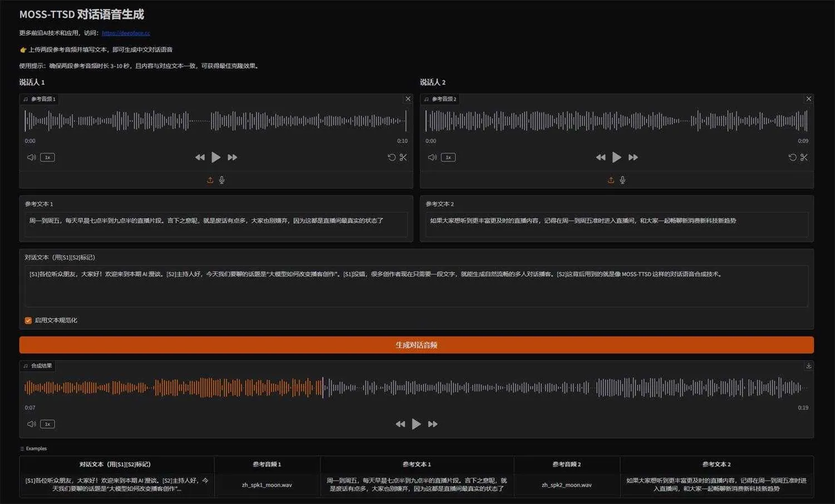The width and height of the screenshot is (835, 504).
Task: Rewind reference audio 1
Action: 200,157
